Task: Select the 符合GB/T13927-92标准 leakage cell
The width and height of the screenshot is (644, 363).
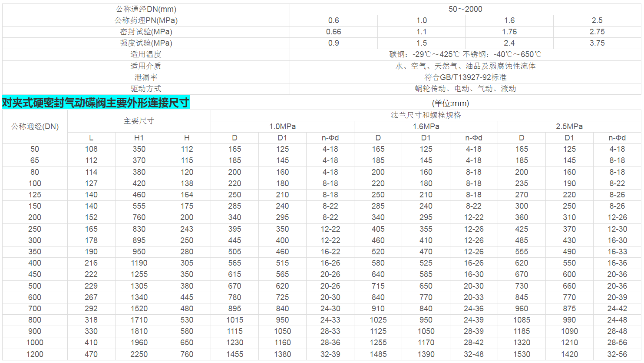Action: 465,77
